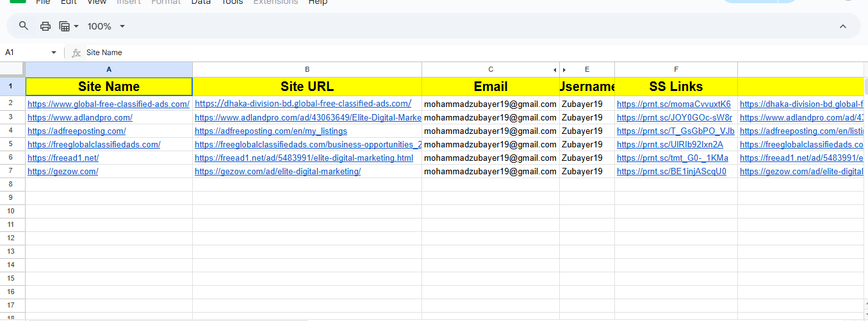Click the search magnifier icon in toolbar
Screen dimensions: 868x321
(x=24, y=26)
